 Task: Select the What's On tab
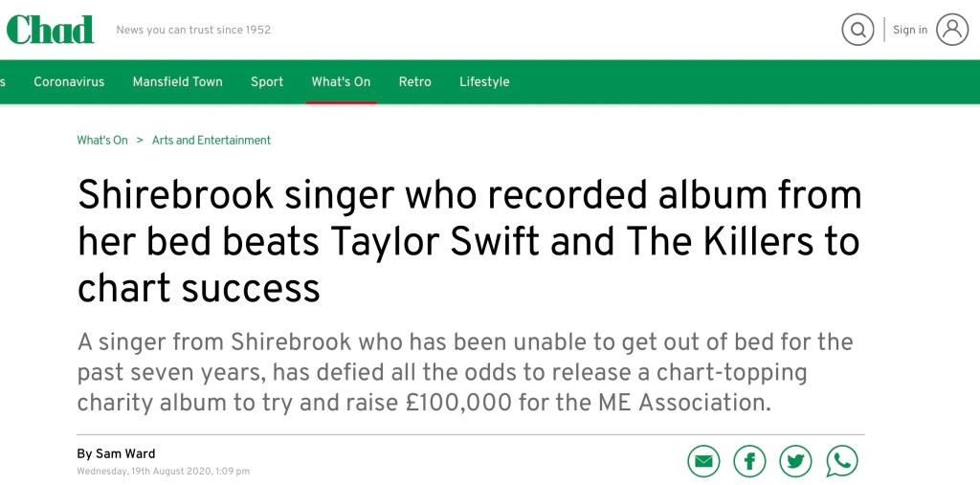click(x=341, y=82)
